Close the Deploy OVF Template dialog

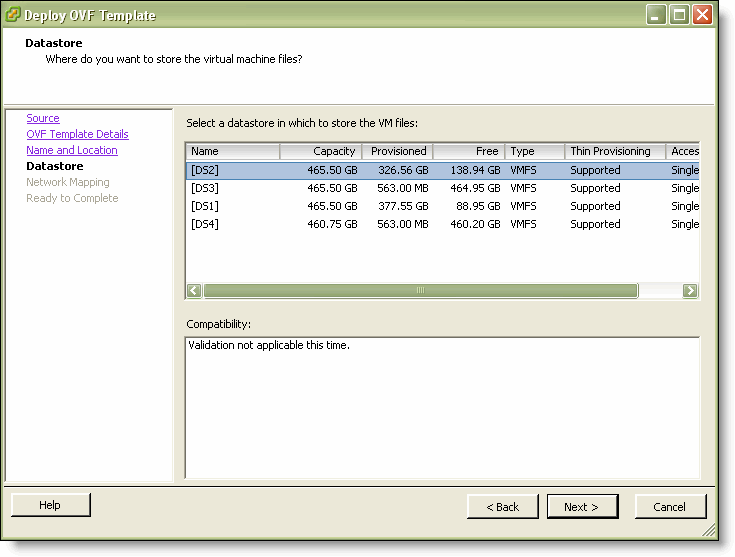702,15
